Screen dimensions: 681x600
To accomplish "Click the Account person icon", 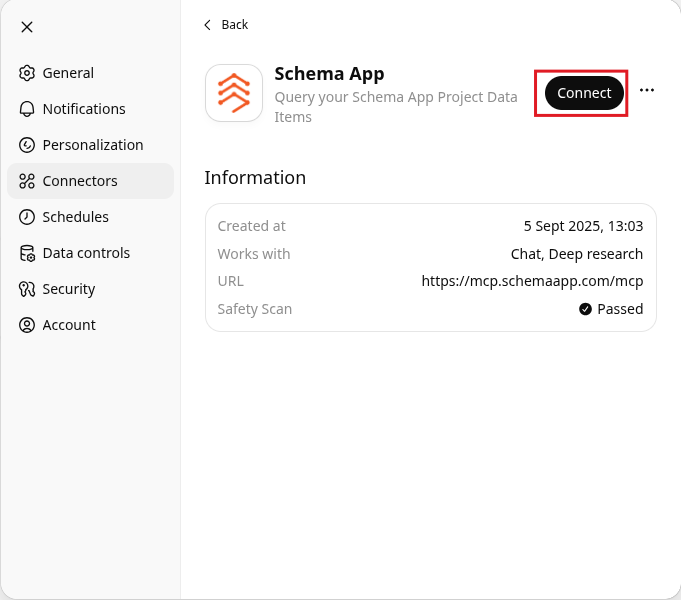I will 27,325.
